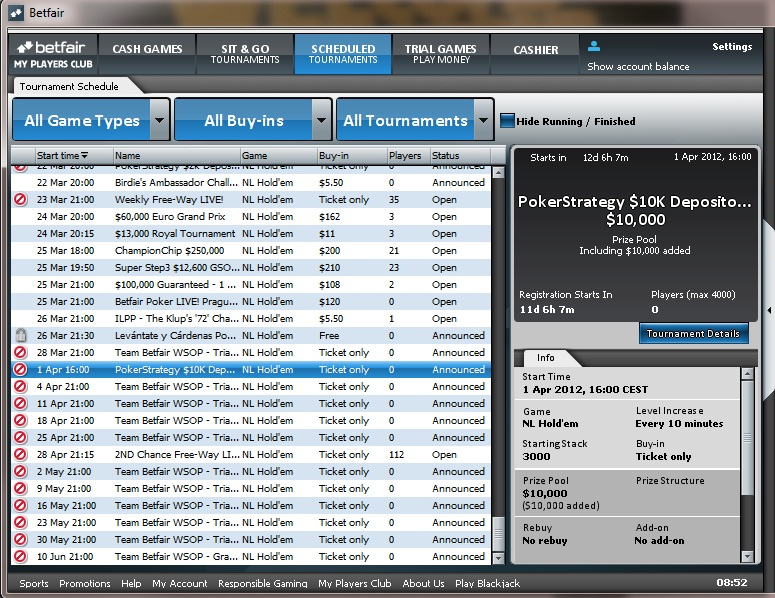Click tournament list scrollbar down arrow
Image resolution: width=775 pixels, height=598 pixels.
pyautogui.click(x=498, y=558)
